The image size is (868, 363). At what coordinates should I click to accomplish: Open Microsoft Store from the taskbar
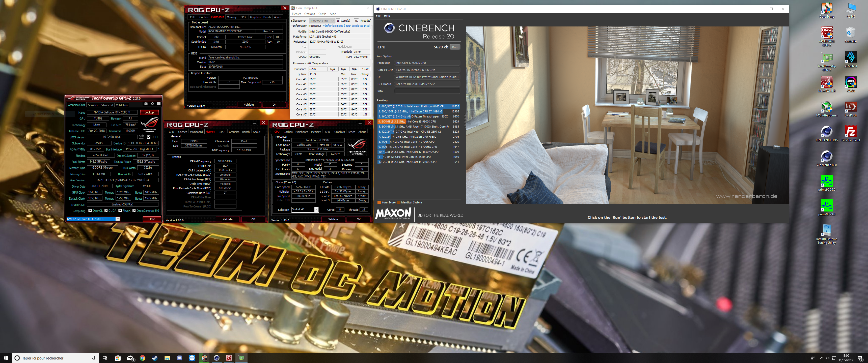[118, 358]
